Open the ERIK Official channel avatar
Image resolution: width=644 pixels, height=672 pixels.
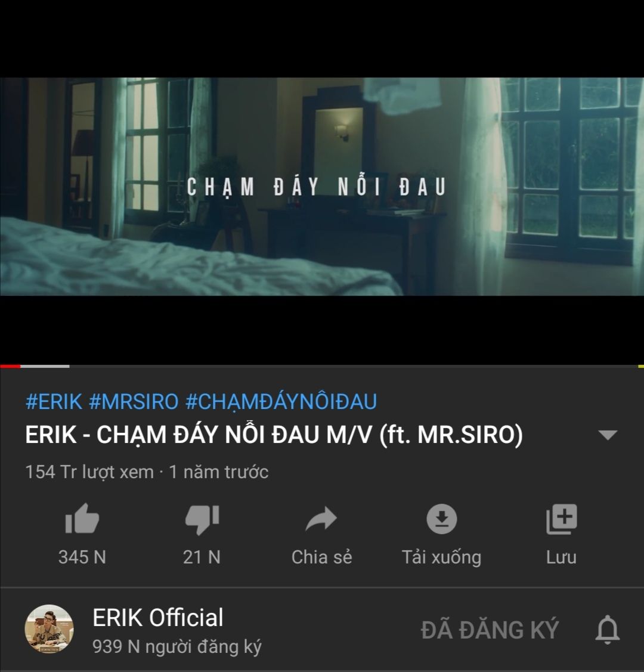pyautogui.click(x=49, y=629)
